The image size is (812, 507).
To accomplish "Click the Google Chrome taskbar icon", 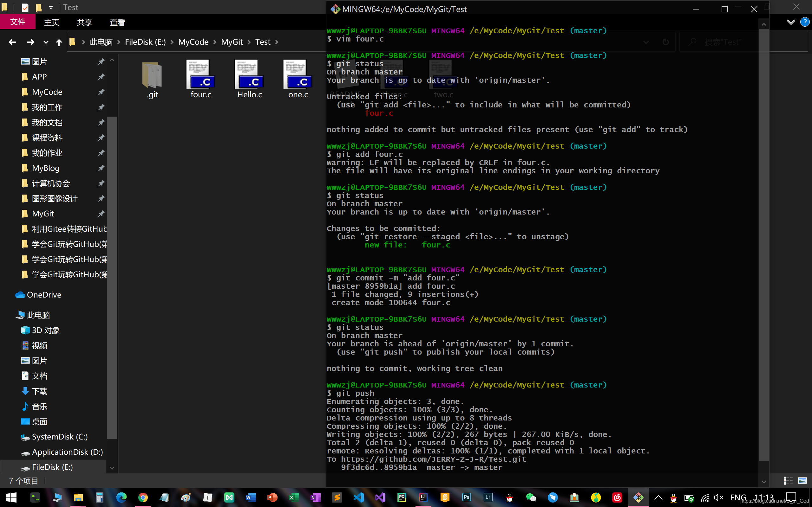I will 143,497.
